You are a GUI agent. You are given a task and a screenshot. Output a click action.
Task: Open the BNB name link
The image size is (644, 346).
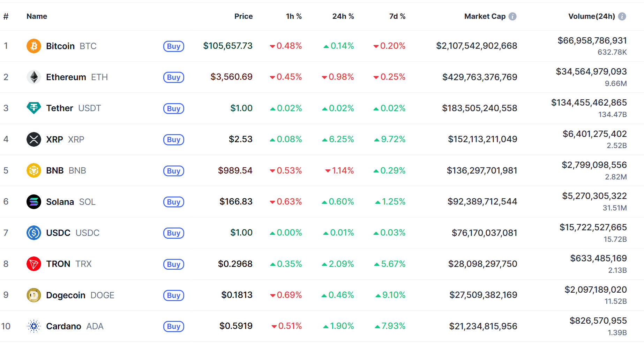(x=66, y=170)
